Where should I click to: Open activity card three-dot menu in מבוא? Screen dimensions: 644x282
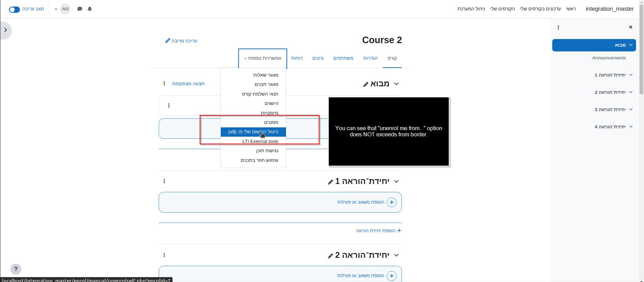pyautogui.click(x=169, y=106)
